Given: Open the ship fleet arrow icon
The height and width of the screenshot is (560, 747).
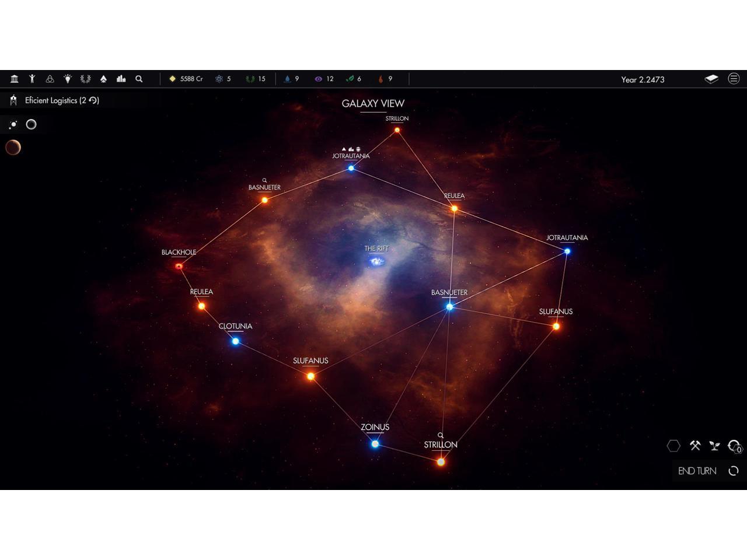Looking at the screenshot, I should 103,79.
